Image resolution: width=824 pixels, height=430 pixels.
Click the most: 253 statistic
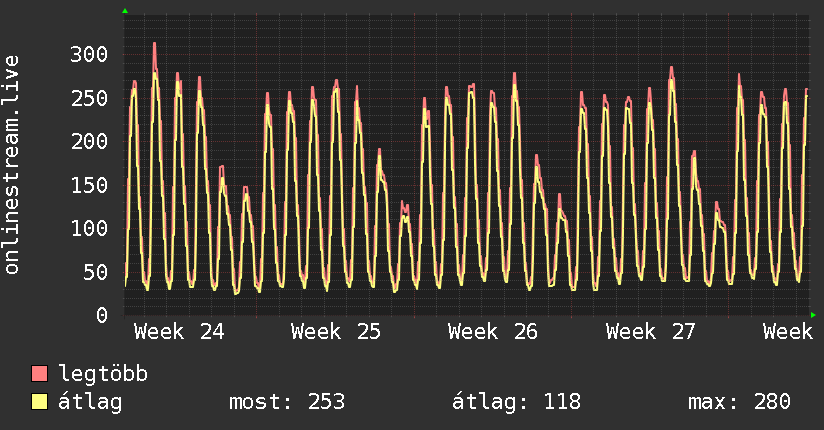287,402
